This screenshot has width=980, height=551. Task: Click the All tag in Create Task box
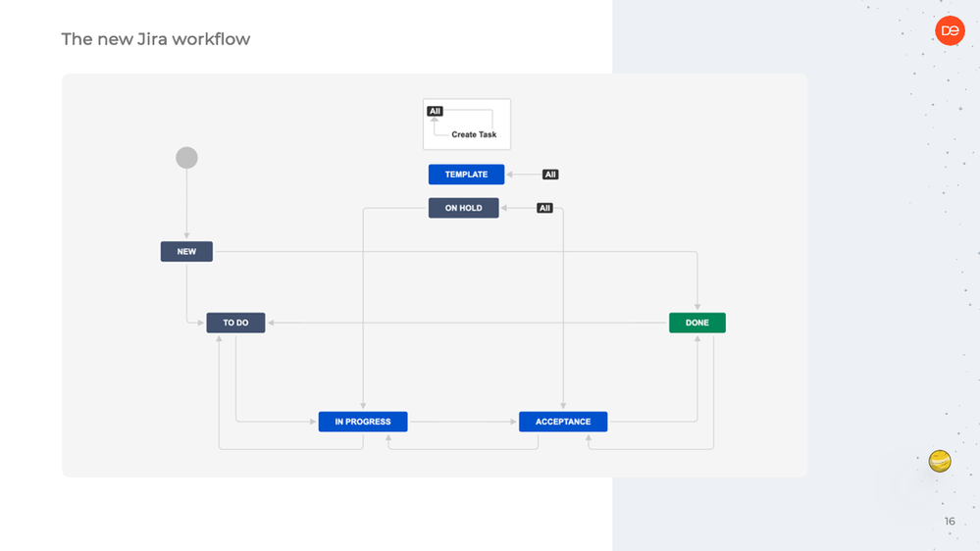(435, 111)
